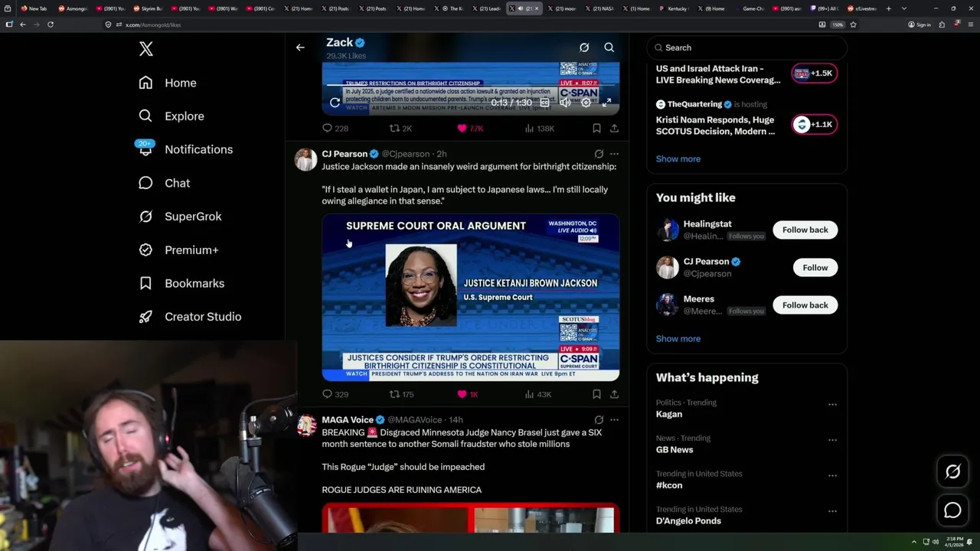Mute the video volume icon
The height and width of the screenshot is (551, 980).
(565, 103)
